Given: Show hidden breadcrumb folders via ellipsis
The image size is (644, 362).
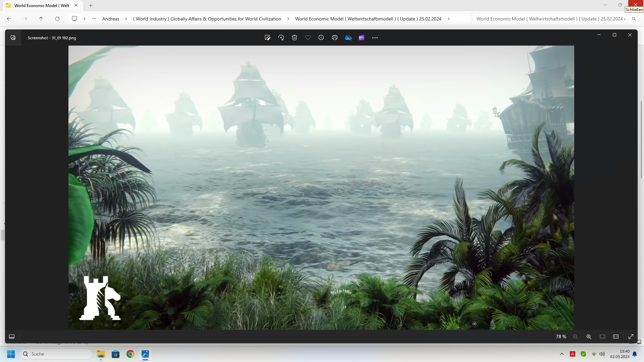Looking at the screenshot, I should click(x=94, y=19).
